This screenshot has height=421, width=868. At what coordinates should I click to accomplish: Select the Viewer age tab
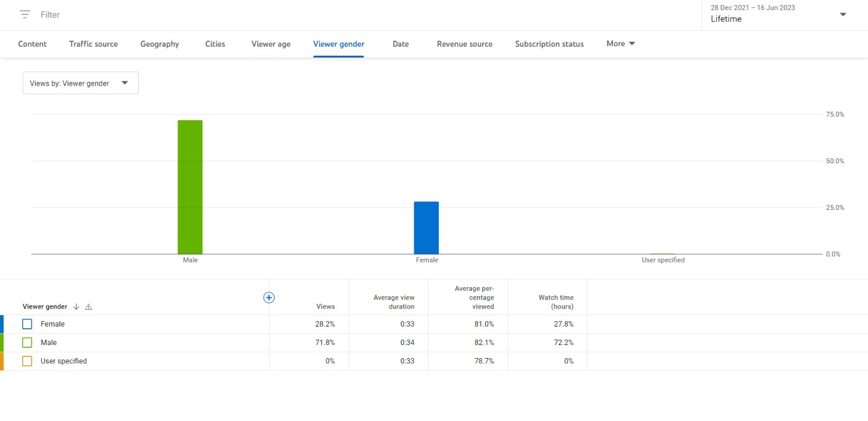point(271,44)
